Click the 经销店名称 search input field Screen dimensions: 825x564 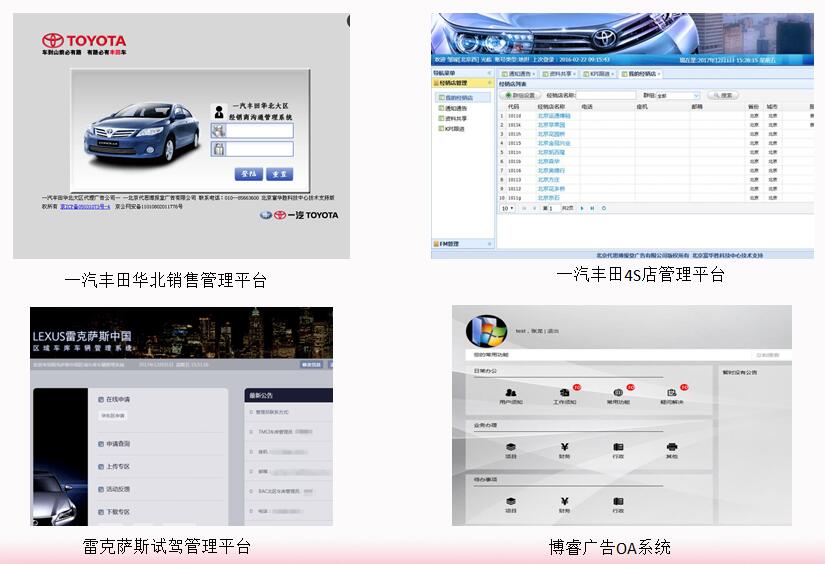pyautogui.click(x=607, y=95)
